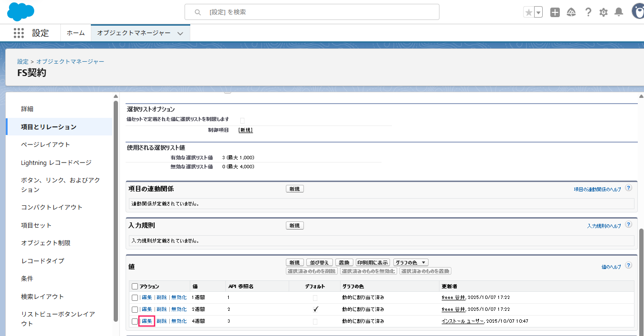644x336 pixels.
Task: Click 編集 link for 4週間 row
Action: [147, 321]
